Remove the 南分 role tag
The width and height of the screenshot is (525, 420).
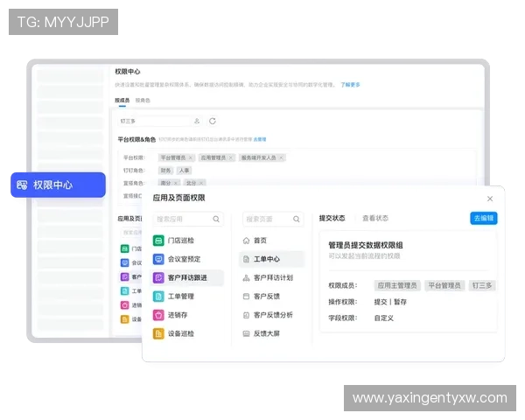coord(176,183)
